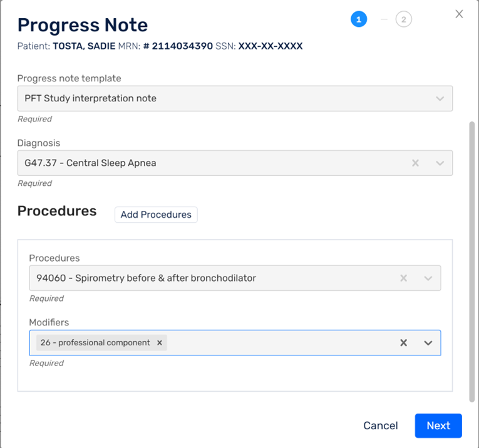The image size is (479, 448).
Task: Jump to step 2 circle indicator
Action: 403,19
